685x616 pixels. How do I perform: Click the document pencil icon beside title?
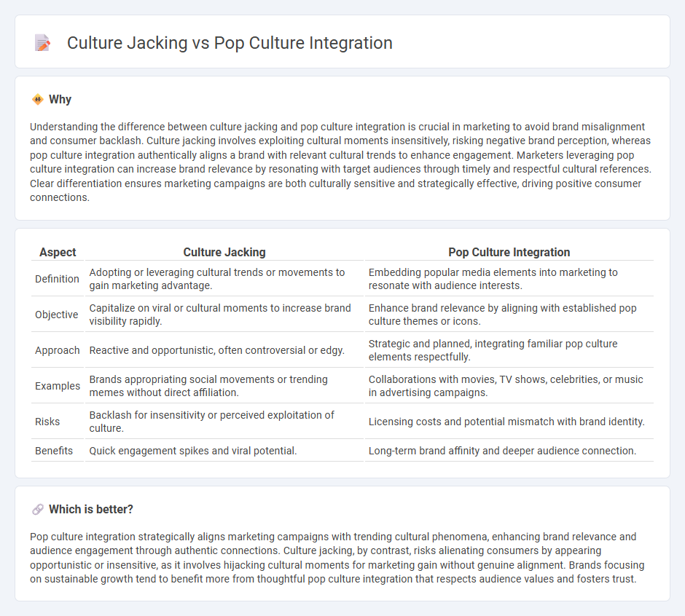pyautogui.click(x=42, y=43)
